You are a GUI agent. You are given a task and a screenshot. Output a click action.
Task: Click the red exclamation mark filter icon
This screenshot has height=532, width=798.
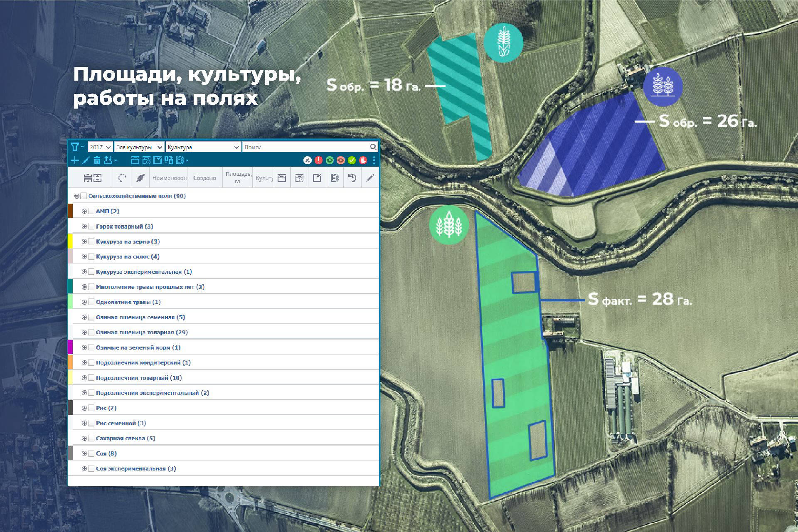(x=318, y=160)
